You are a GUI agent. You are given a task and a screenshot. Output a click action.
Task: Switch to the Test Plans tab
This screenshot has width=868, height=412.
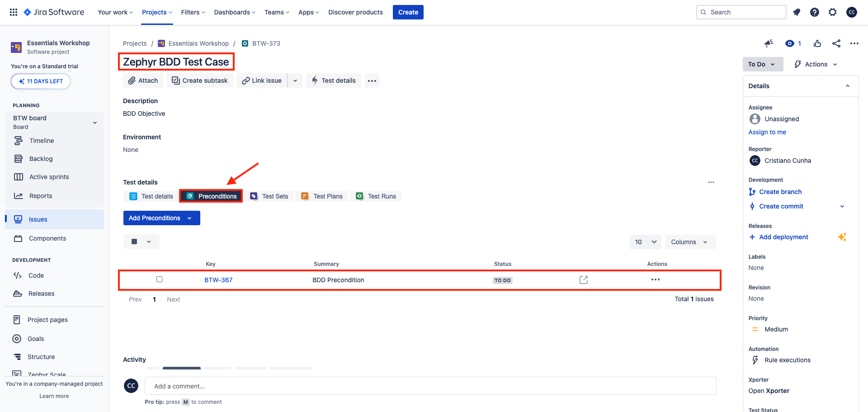pyautogui.click(x=322, y=196)
